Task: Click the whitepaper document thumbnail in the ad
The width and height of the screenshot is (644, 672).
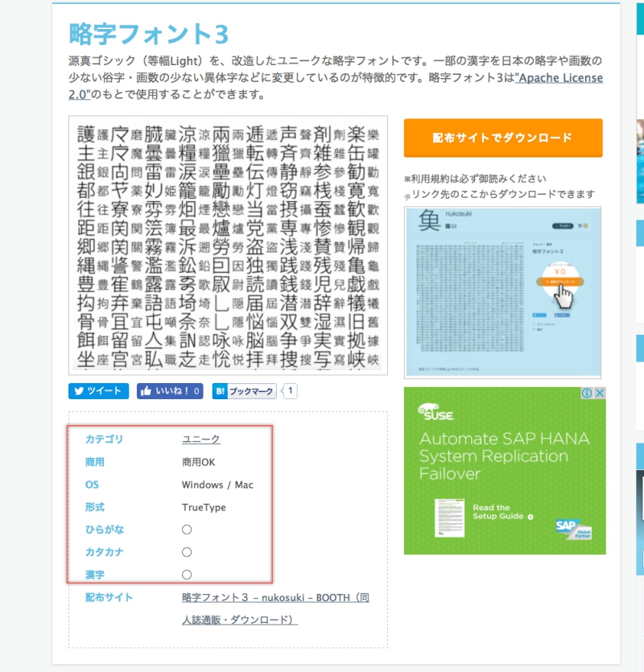Action: (x=449, y=519)
